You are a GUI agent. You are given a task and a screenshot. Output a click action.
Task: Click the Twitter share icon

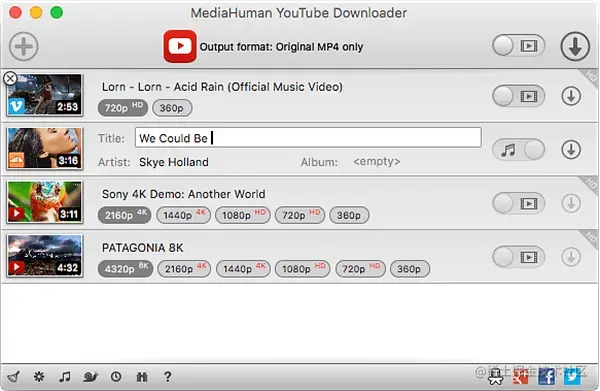(572, 377)
